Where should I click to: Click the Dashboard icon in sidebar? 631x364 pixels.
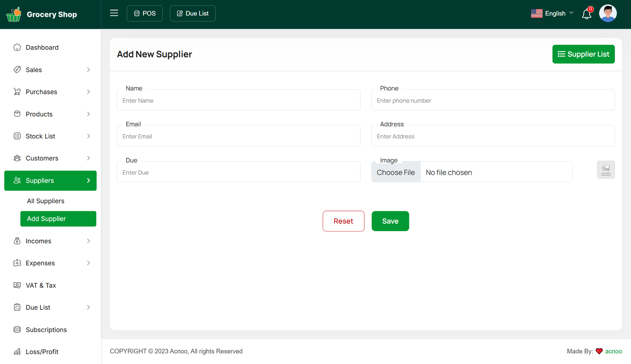tap(17, 47)
